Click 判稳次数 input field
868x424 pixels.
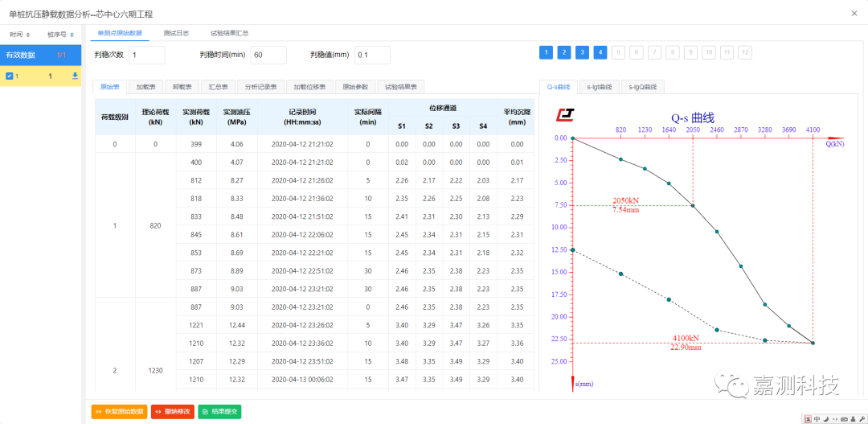[147, 56]
